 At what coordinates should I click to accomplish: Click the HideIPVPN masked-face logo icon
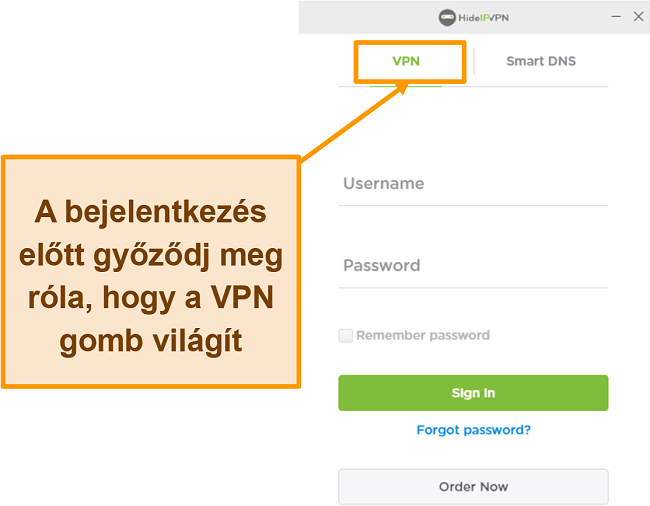[447, 17]
